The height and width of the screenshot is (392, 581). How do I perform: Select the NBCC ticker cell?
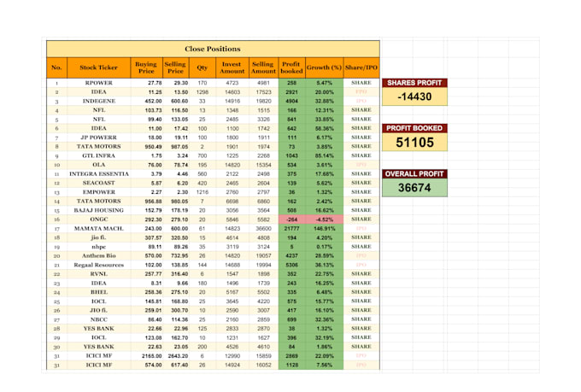click(x=98, y=319)
